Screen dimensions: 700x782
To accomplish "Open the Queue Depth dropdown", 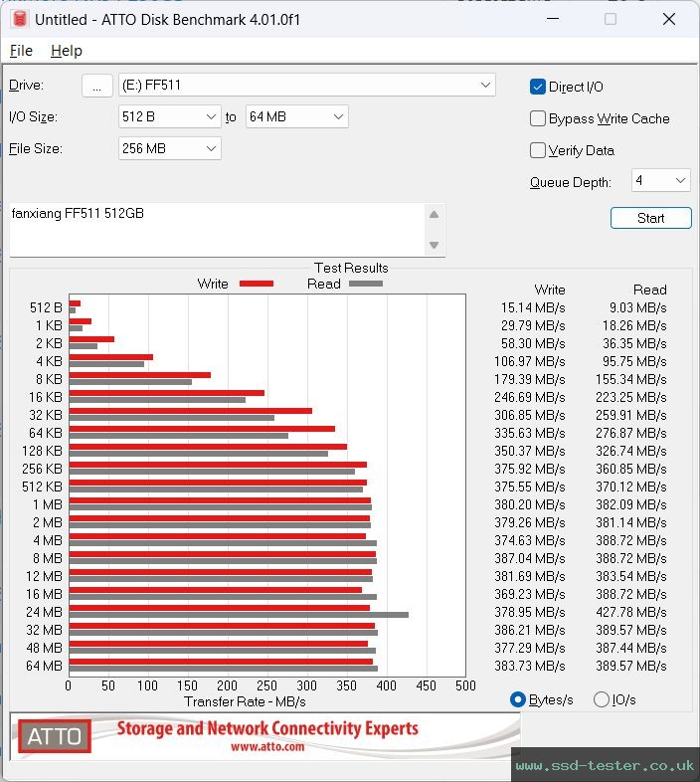I will (x=660, y=180).
